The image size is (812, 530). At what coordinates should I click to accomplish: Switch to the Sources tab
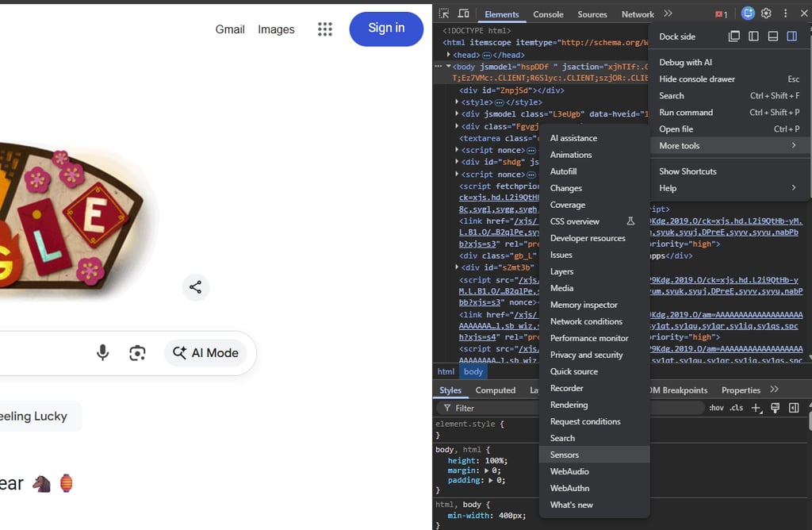(592, 14)
